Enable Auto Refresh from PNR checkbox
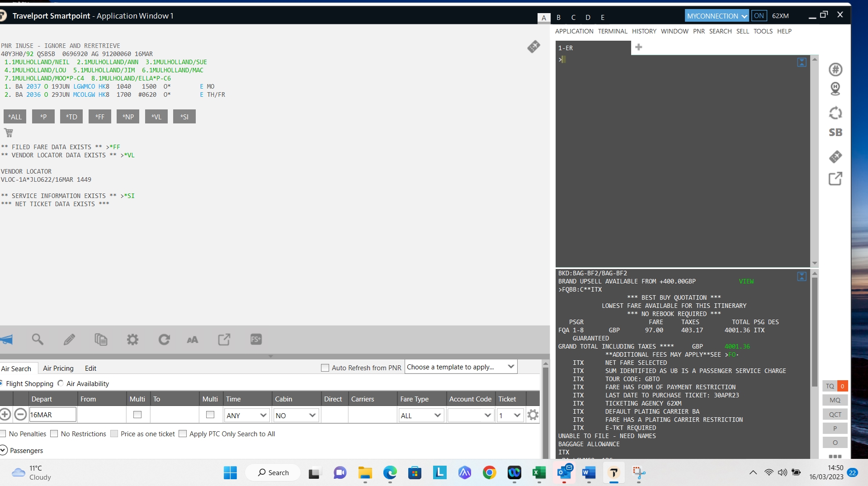 325,368
